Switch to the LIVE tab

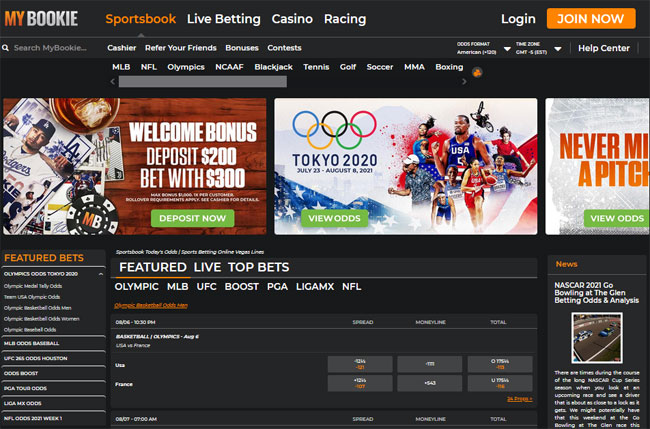click(x=207, y=267)
